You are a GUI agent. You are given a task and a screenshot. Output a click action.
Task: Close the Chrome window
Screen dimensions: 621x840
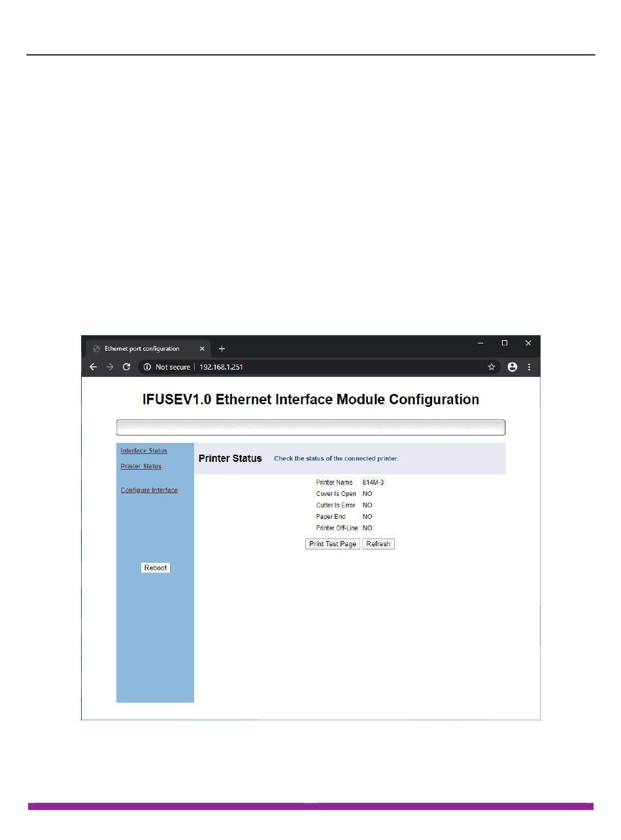[528, 343]
